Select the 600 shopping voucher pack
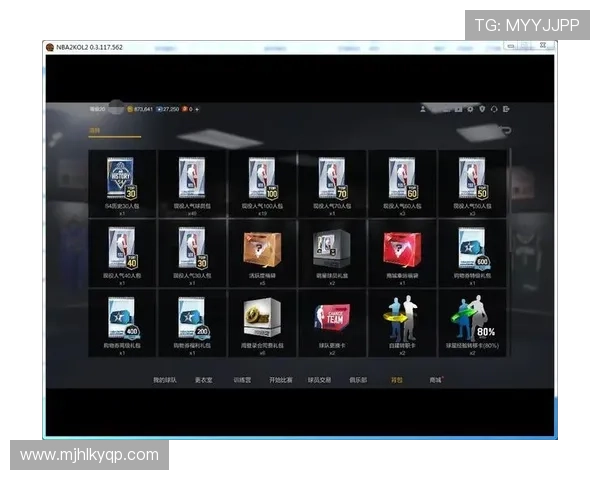The height and width of the screenshot is (480, 600). pos(472,254)
